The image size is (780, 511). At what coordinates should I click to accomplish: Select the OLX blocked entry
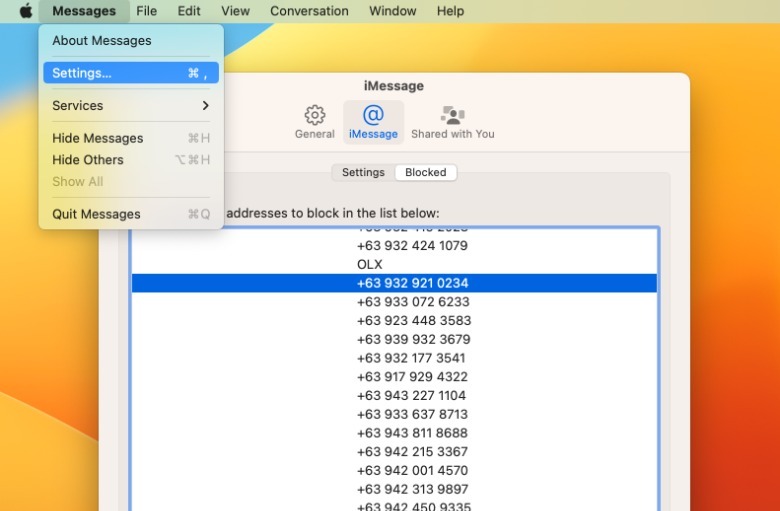pos(370,265)
